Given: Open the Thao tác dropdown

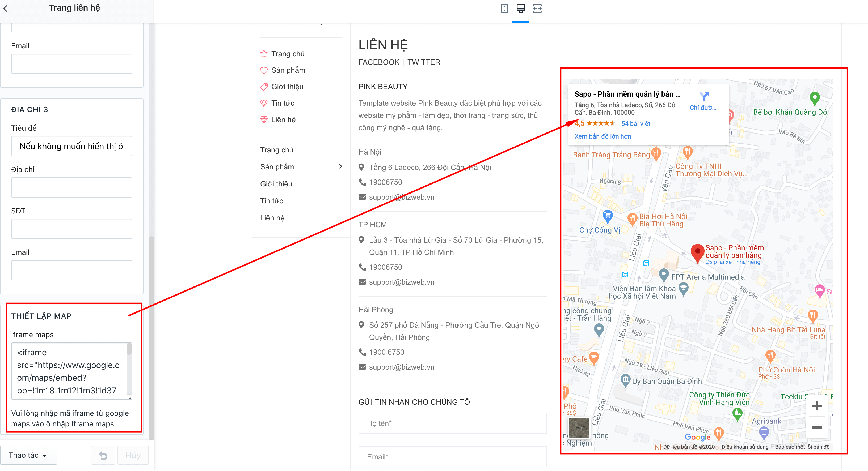Looking at the screenshot, I should point(28,455).
